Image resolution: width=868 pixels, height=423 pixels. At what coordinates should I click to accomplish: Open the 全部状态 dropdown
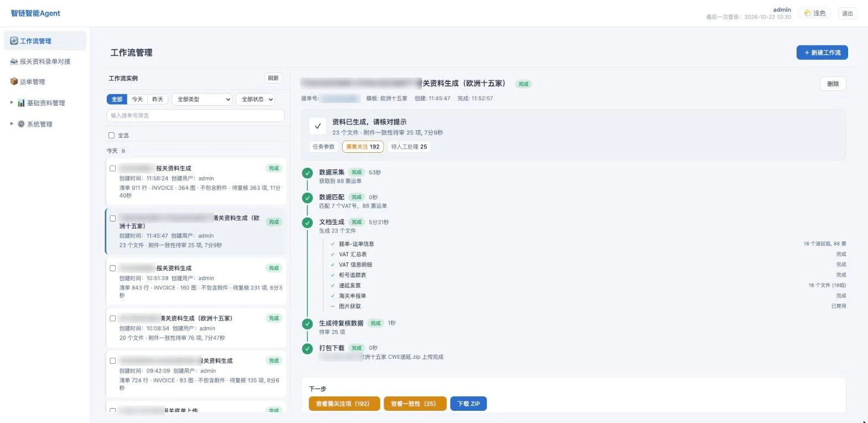tap(255, 99)
